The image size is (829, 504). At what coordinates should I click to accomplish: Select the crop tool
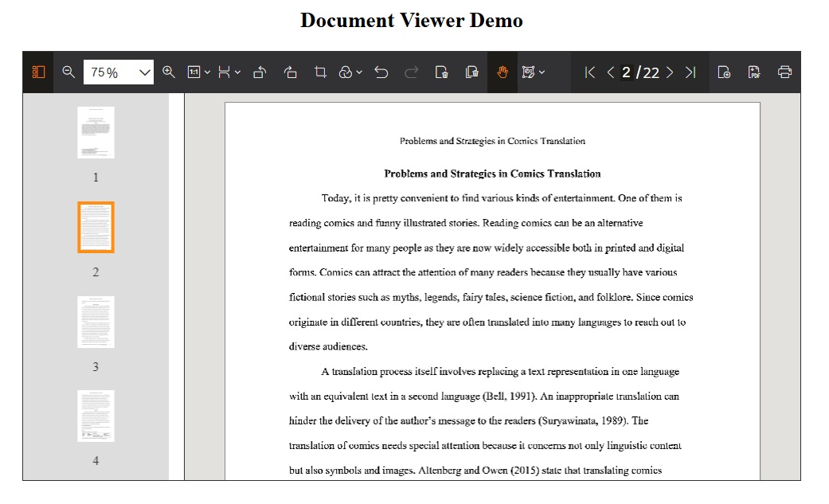tap(320, 72)
